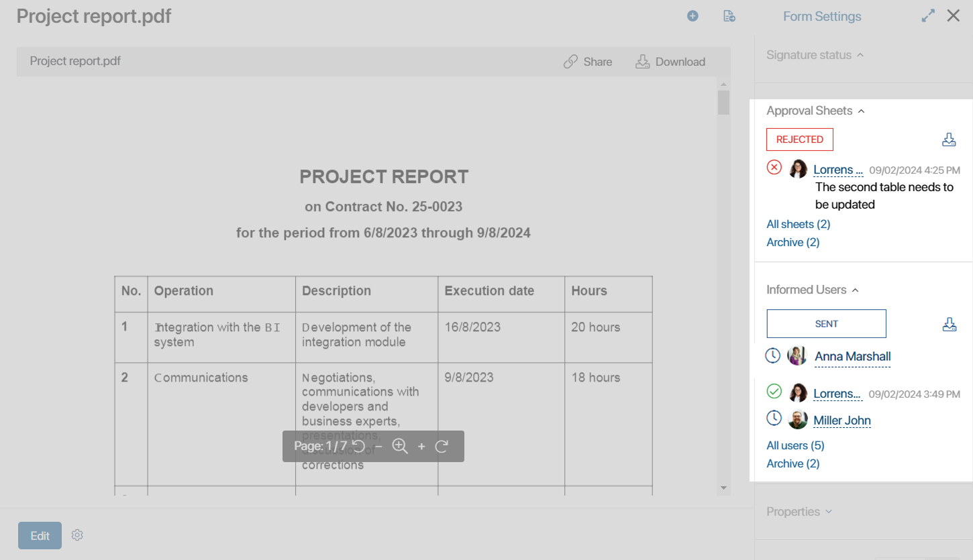Open Lorrens user link in Approval Sheets

(x=838, y=170)
